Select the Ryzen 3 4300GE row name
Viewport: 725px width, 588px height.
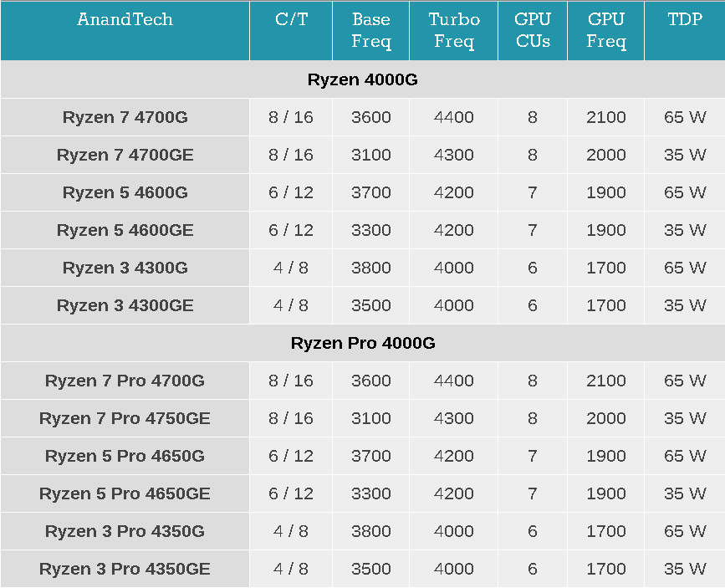click(125, 305)
